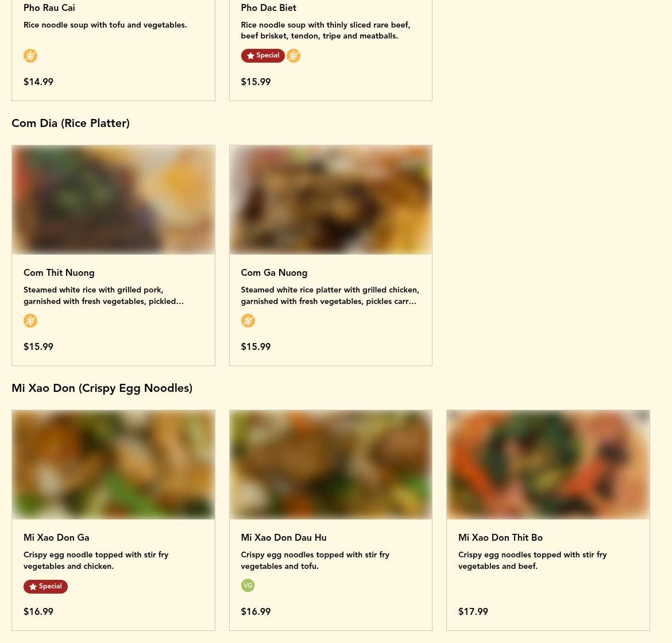Click the Mi Xao Don Thit Bo dish image
This screenshot has width=672, height=643.
point(548,465)
